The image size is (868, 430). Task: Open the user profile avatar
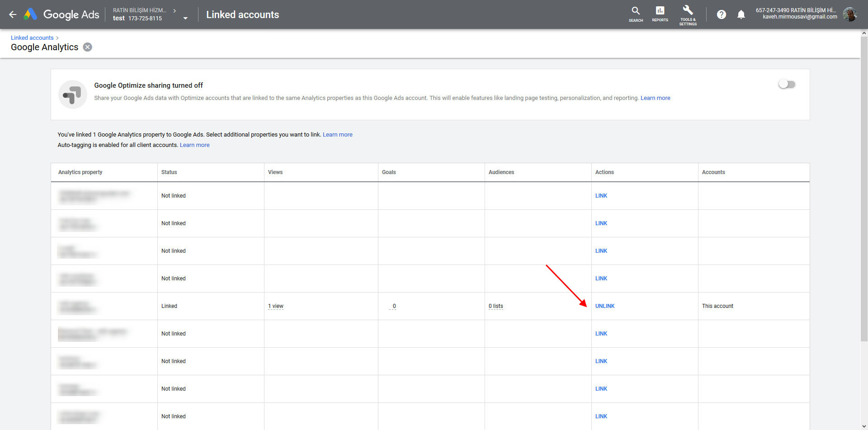850,14
